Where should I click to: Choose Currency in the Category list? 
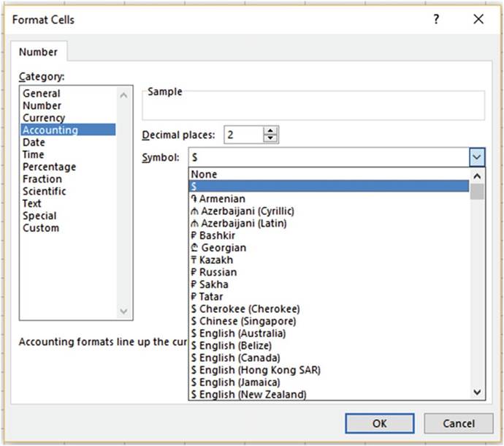pos(44,118)
